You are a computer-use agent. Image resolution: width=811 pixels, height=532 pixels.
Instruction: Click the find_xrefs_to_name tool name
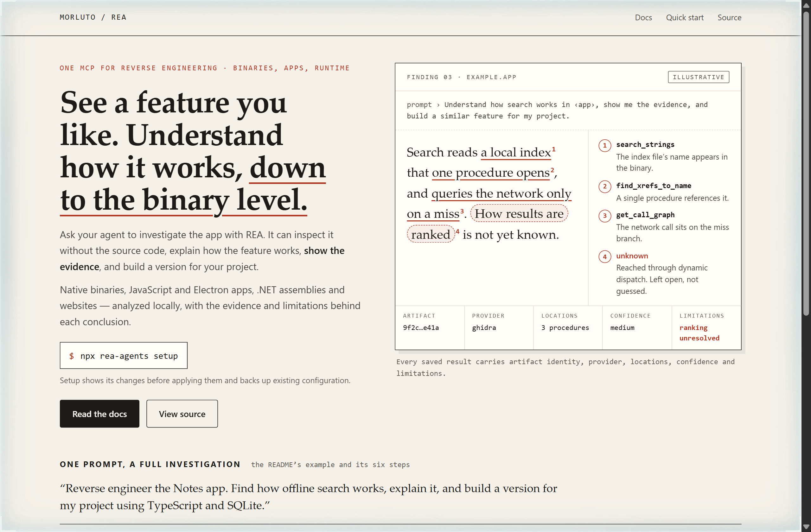(x=654, y=186)
